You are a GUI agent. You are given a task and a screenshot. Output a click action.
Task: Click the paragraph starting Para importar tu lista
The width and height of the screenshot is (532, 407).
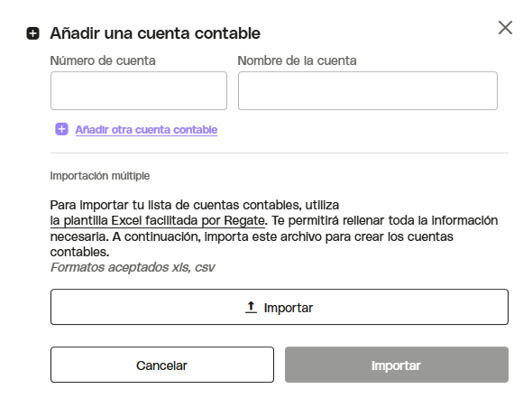pyautogui.click(x=274, y=228)
